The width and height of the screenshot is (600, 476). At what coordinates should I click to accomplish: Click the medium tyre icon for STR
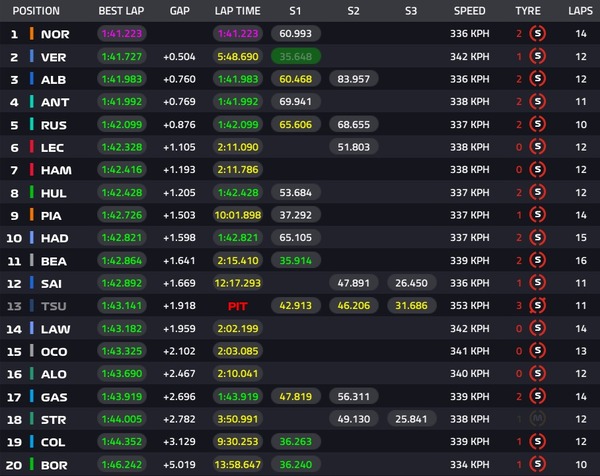click(541, 418)
